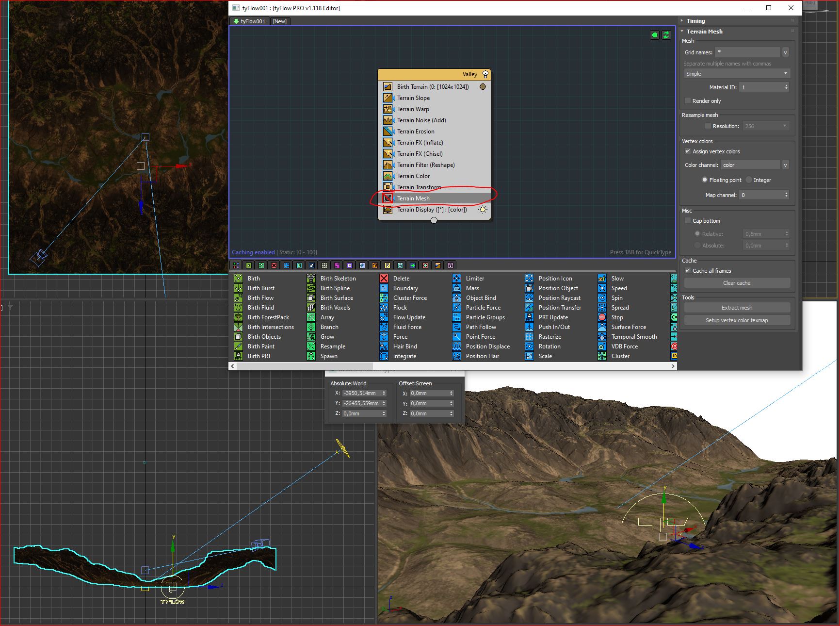Click the Terrain FX (Chisel) icon
Viewport: 840px width, 626px height.
pyautogui.click(x=388, y=154)
